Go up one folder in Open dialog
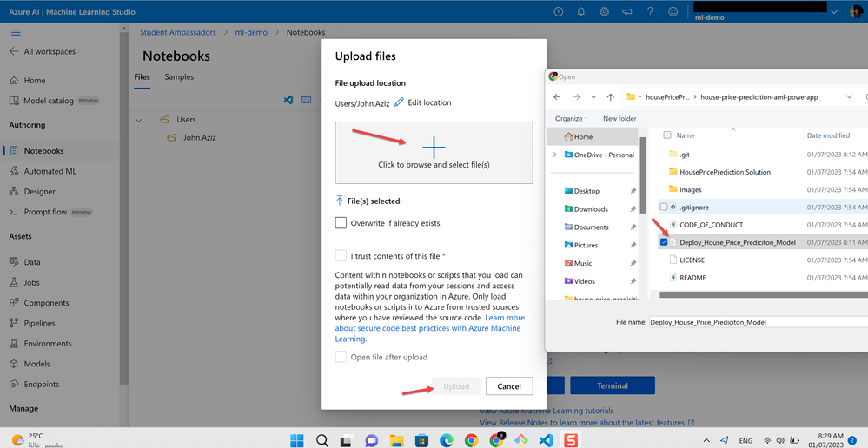Viewport: 868px width, 448px height. (610, 96)
